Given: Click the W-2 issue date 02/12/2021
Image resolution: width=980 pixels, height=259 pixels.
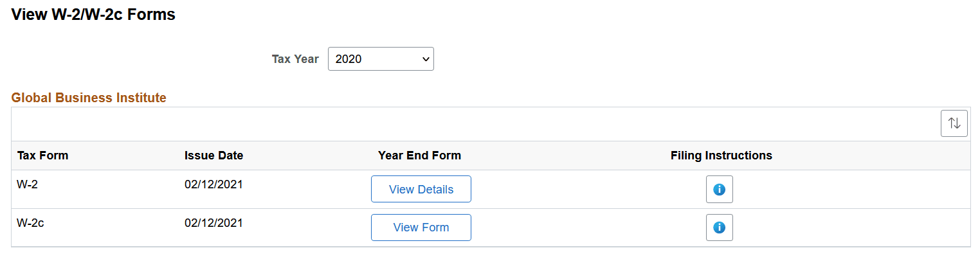Looking at the screenshot, I should coord(213,185).
